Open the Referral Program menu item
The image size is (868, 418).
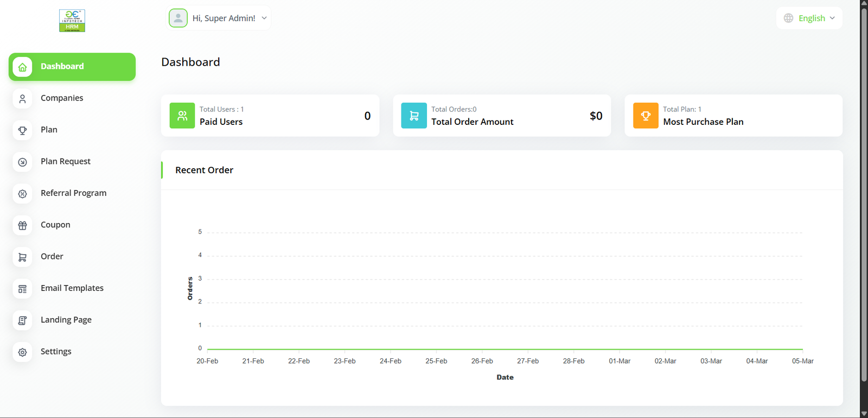click(73, 193)
